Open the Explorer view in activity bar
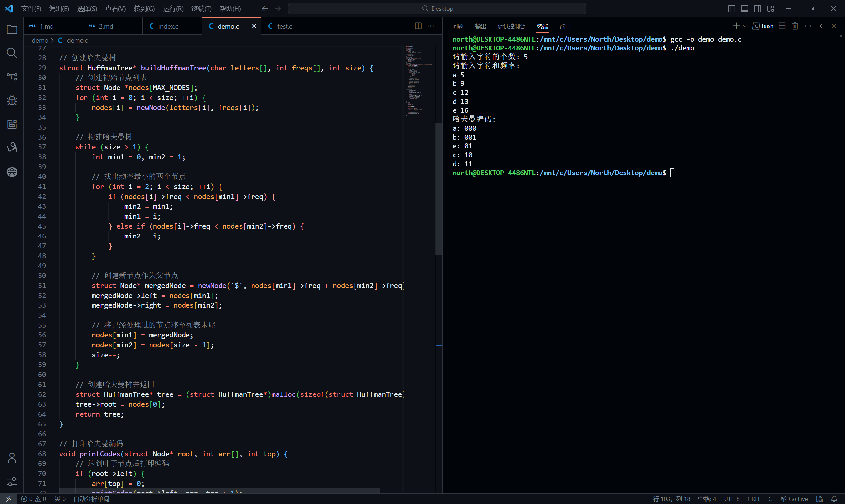 point(12,30)
